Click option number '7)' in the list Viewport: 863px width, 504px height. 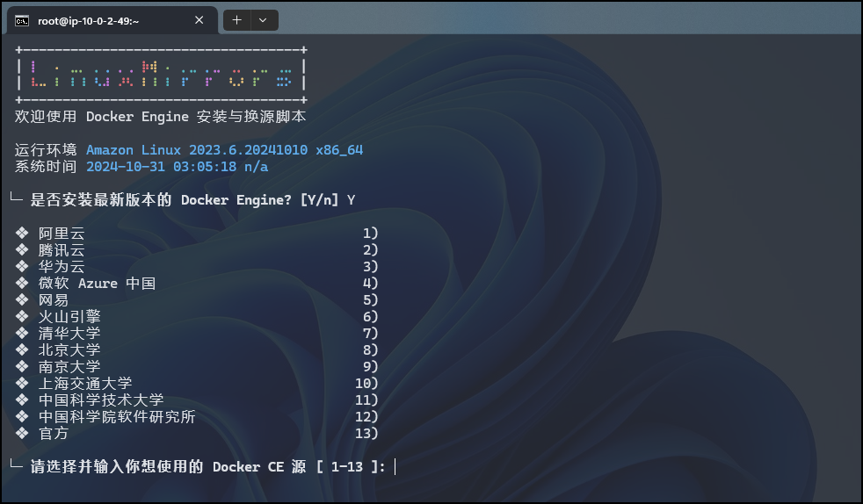370,333
